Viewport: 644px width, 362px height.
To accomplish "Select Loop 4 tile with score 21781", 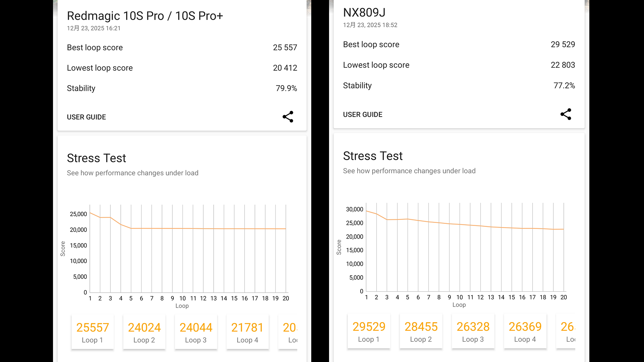I will pyautogui.click(x=248, y=332).
